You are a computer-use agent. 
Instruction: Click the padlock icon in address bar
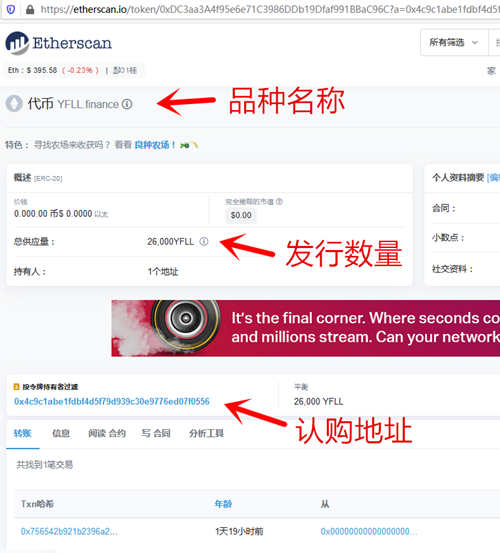(30, 9)
